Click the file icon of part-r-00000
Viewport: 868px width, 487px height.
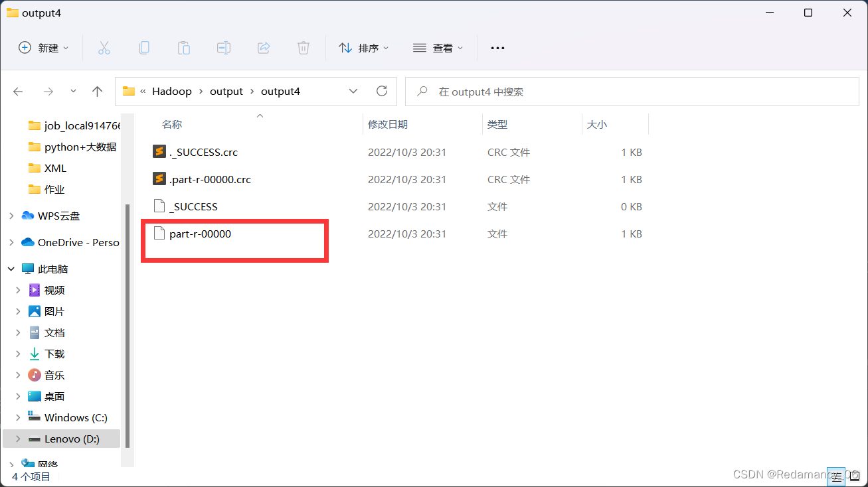click(x=159, y=233)
